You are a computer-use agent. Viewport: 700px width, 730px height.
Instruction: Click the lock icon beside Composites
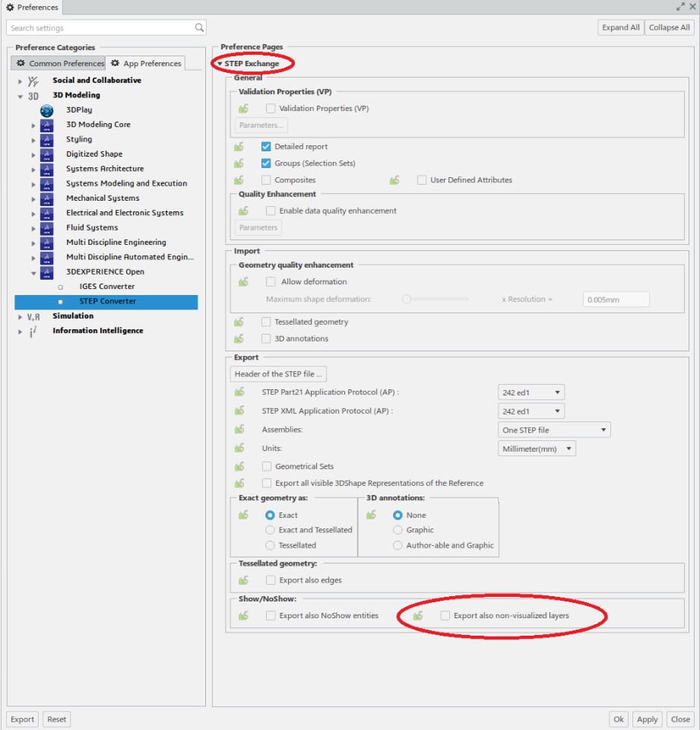239,180
